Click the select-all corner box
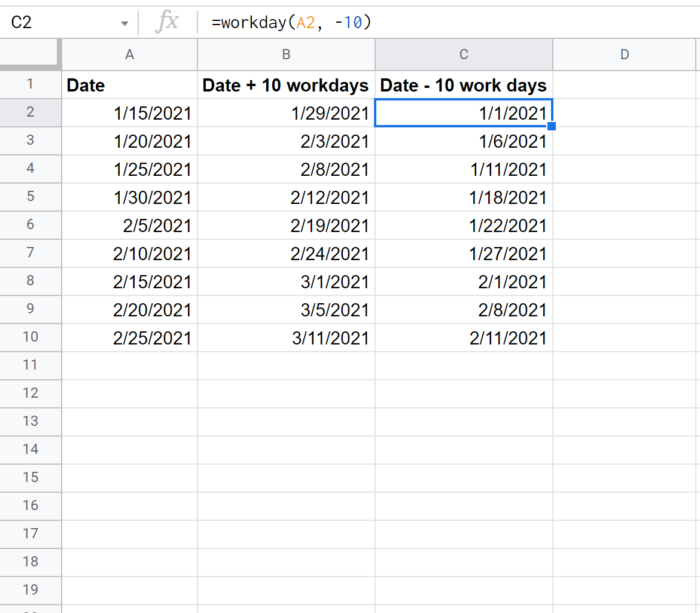The height and width of the screenshot is (613, 700). pyautogui.click(x=30, y=54)
